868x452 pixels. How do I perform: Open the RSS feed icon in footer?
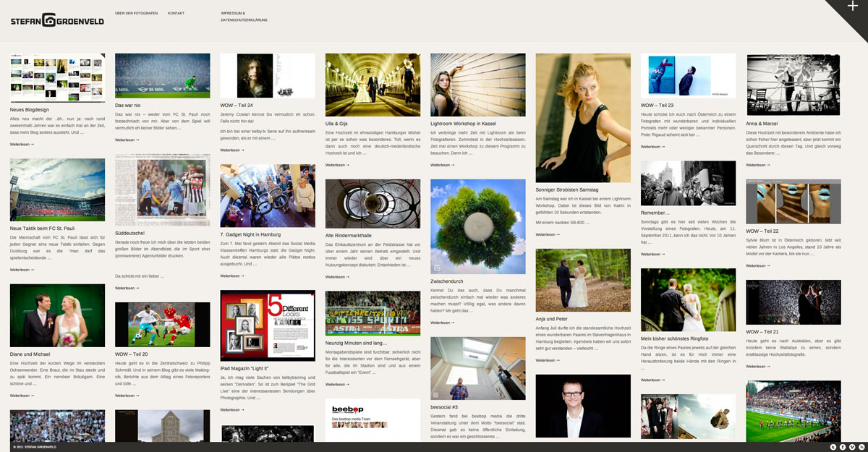click(861, 447)
